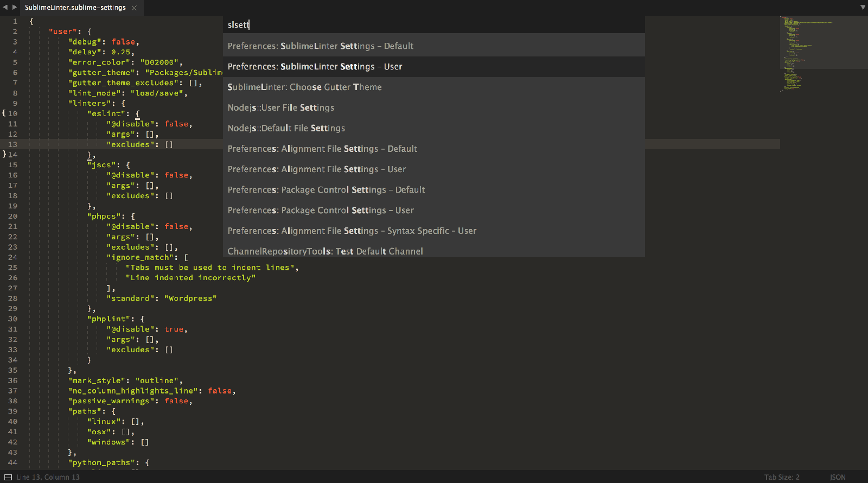The height and width of the screenshot is (483, 868).
Task: Click the "passive_warnings" key
Action: (x=111, y=401)
